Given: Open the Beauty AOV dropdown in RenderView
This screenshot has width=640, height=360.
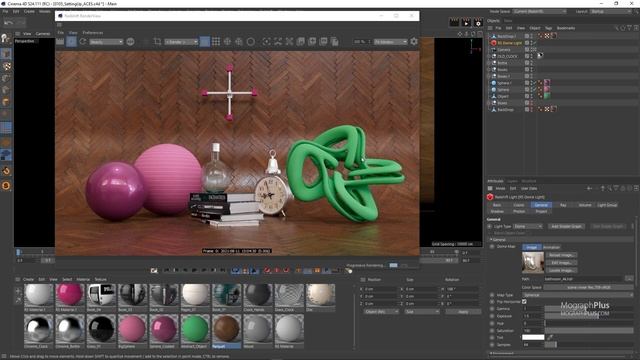Looking at the screenshot, I should pyautogui.click(x=106, y=42).
